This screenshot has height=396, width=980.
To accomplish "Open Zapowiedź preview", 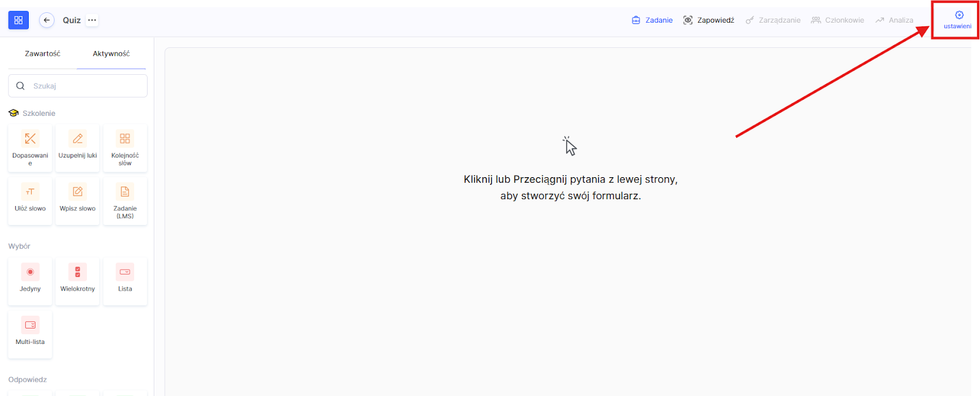I will click(709, 20).
